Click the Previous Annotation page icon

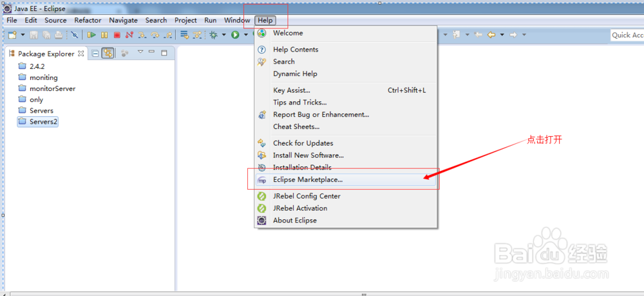click(x=457, y=35)
